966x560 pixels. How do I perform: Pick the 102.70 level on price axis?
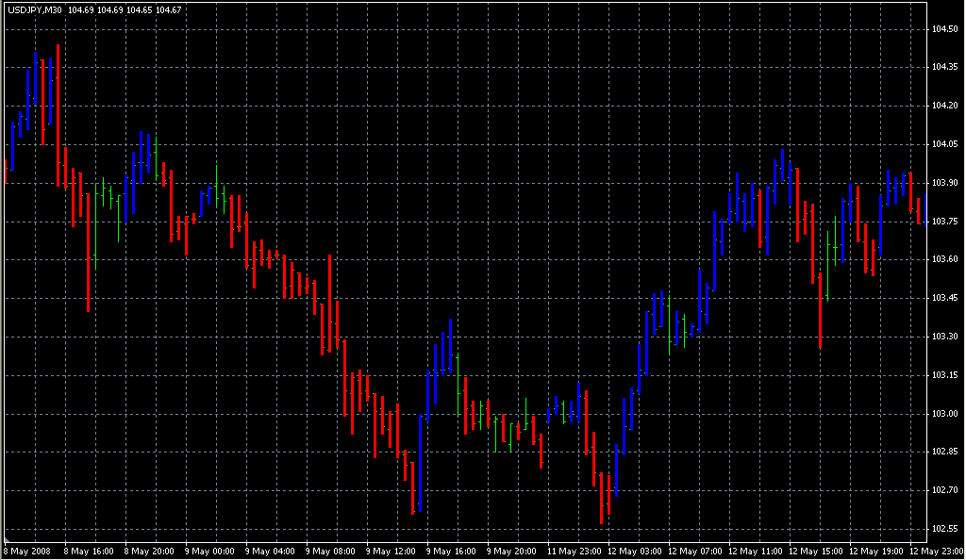944,490
